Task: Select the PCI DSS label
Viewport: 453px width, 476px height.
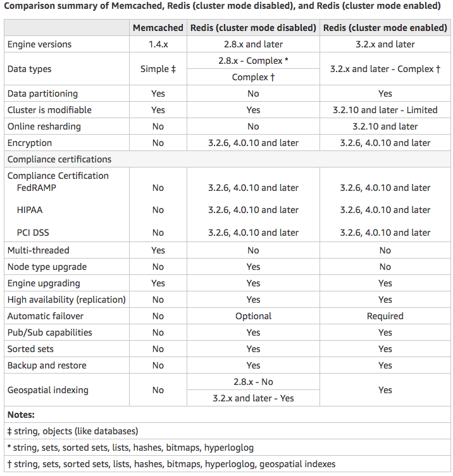Action: (x=33, y=233)
